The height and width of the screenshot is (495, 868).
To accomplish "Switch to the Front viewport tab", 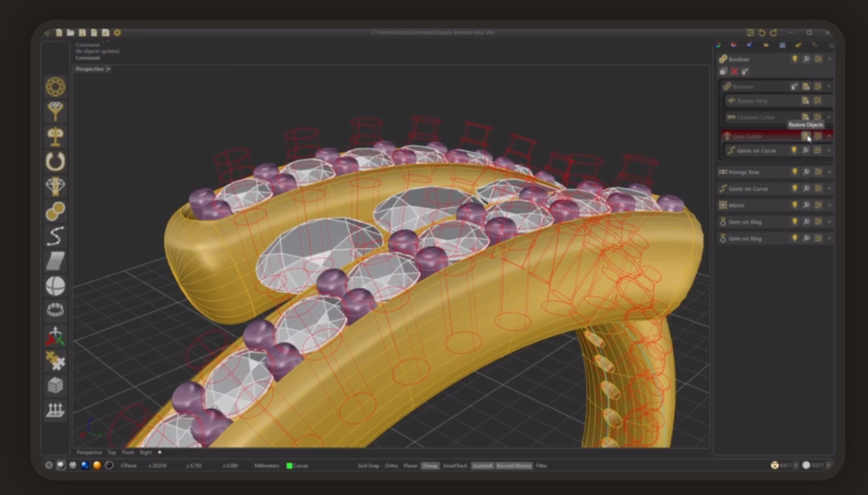I will 128,453.
